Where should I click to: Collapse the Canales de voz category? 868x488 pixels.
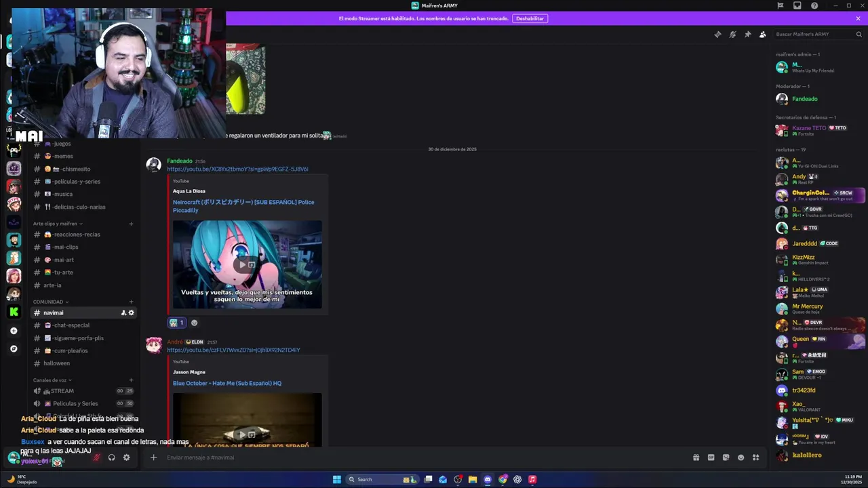point(52,380)
